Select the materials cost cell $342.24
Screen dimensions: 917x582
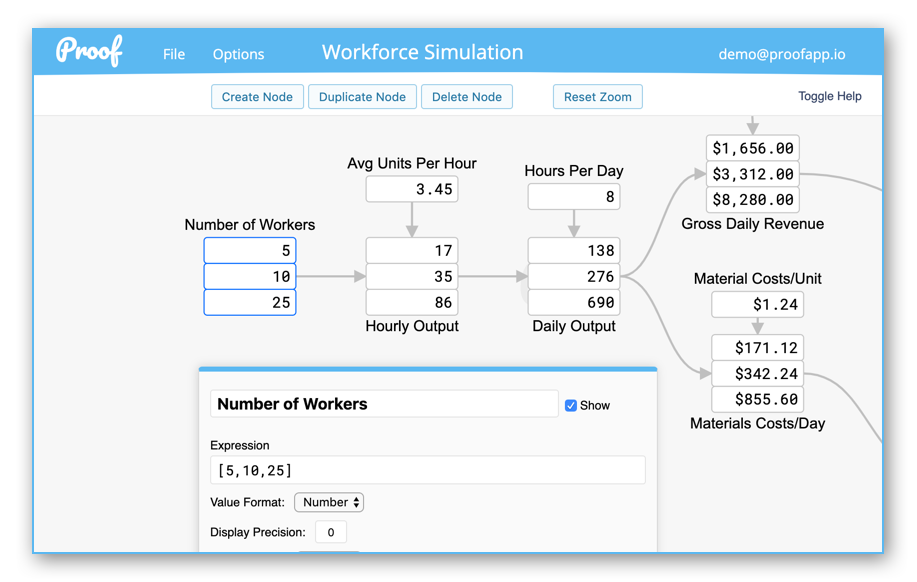[757, 373]
